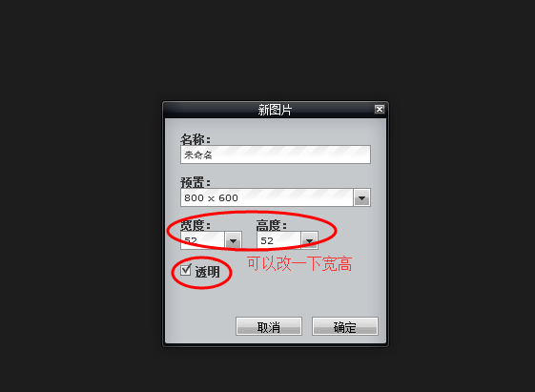Screen dimensions: 535x392
Task: Focus the 高度 value field showing 52
Action: click(278, 240)
